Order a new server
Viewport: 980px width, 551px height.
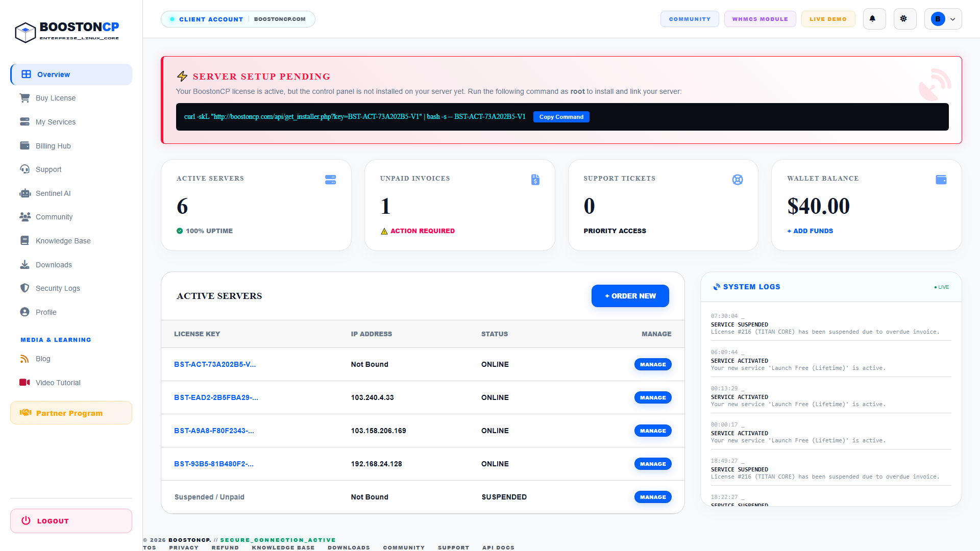point(630,296)
